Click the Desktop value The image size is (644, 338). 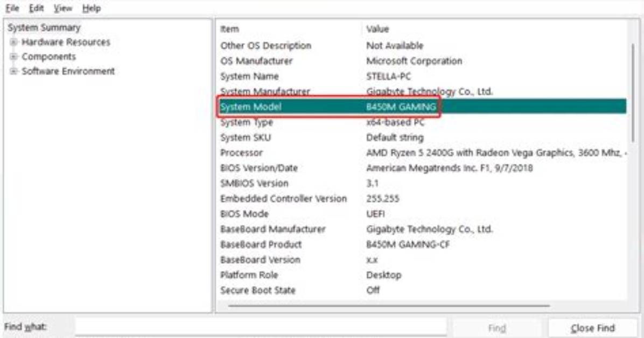pos(383,274)
